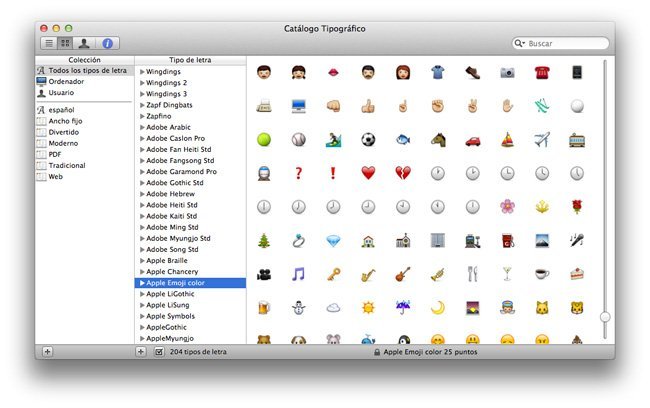Viewport: 650px width, 408px height.
Task: Click the lock icon in status bar
Action: coord(377,352)
